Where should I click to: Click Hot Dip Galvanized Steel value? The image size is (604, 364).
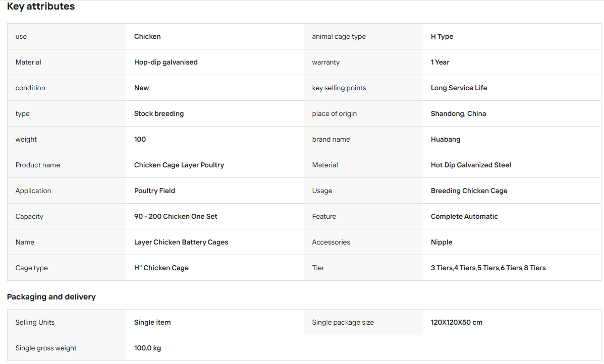[471, 165]
